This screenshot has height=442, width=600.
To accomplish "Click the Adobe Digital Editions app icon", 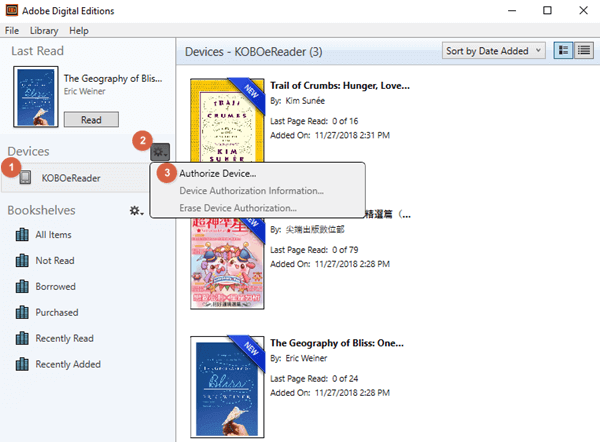I will coord(11,10).
